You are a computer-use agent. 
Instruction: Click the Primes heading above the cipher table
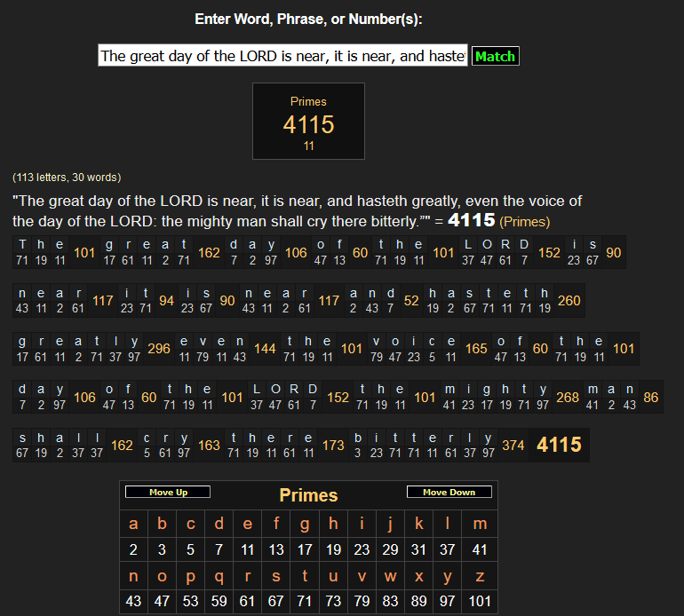pos(308,495)
